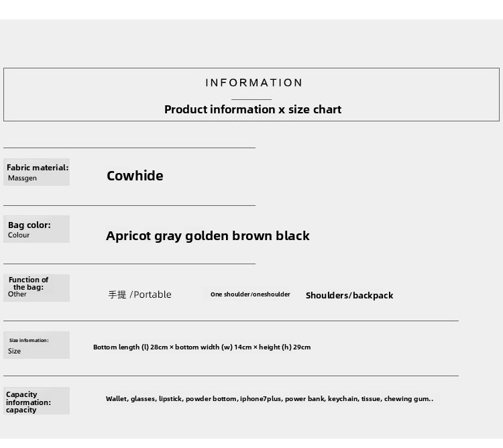503x448 pixels.
Task: Click the 'Cowhide' material value
Action: click(135, 176)
